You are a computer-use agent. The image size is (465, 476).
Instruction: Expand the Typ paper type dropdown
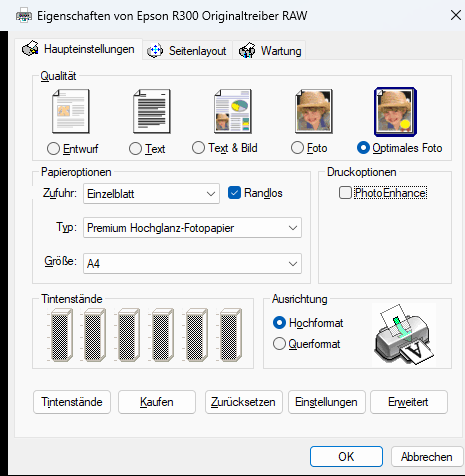(192, 228)
